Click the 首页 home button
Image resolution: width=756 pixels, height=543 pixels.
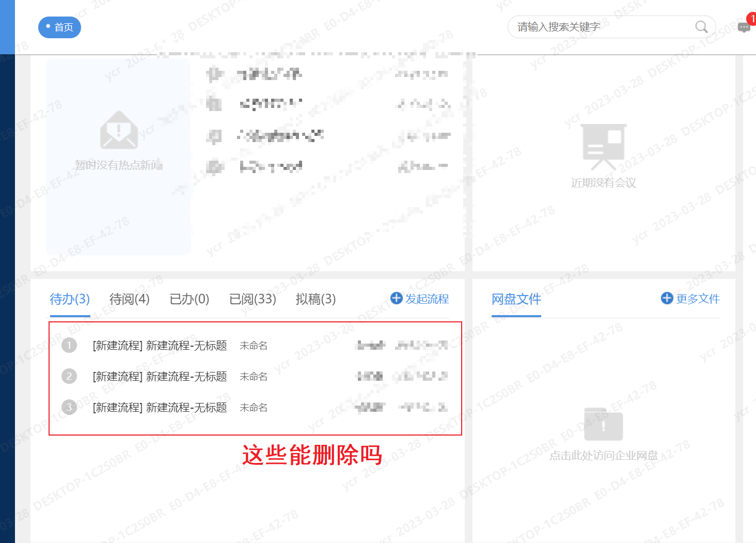click(59, 27)
